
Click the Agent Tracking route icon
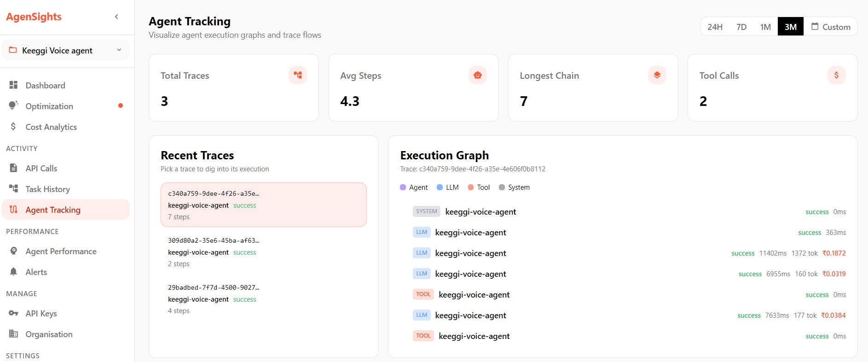point(13,209)
